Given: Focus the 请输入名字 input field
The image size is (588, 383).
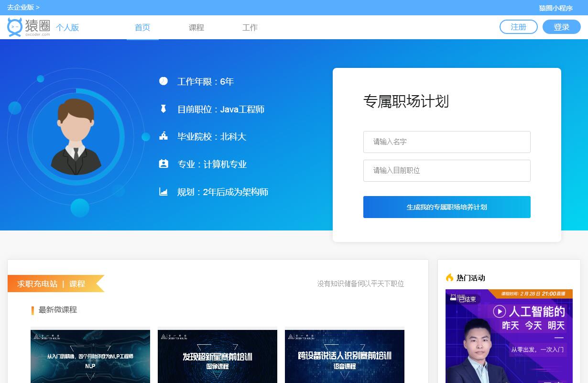Looking at the screenshot, I should click(446, 142).
